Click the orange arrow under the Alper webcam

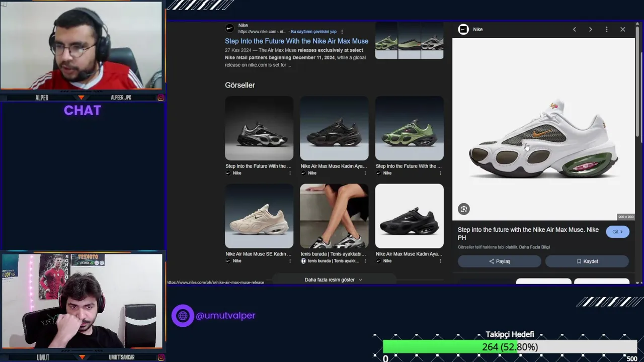[81, 98]
